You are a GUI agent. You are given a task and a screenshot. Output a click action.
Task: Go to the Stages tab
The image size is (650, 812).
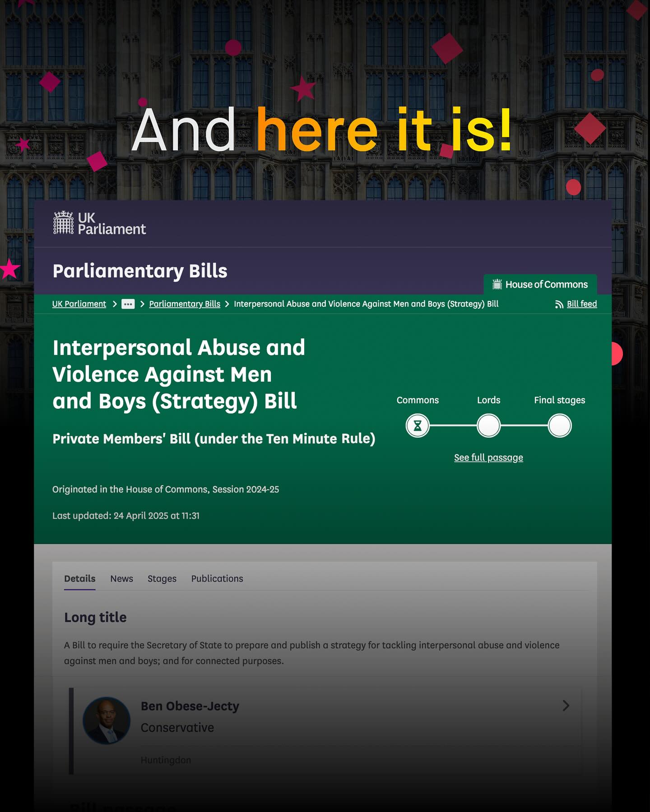click(162, 579)
